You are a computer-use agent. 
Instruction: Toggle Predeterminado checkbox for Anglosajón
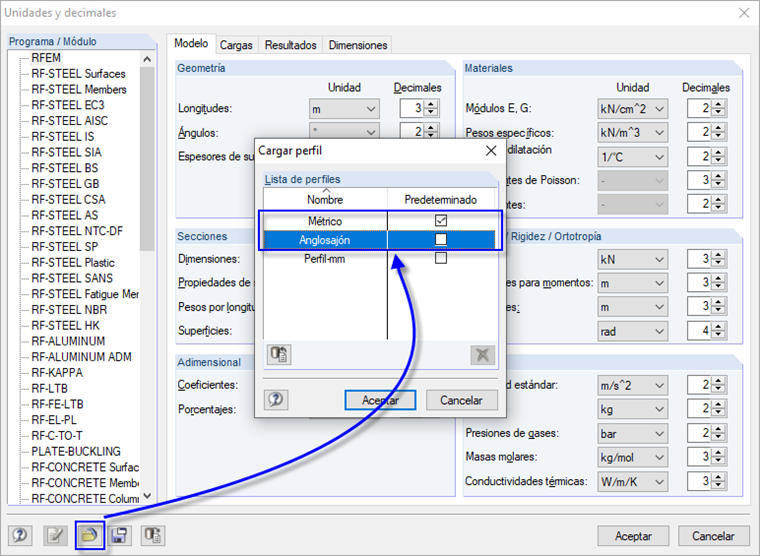pyautogui.click(x=441, y=239)
